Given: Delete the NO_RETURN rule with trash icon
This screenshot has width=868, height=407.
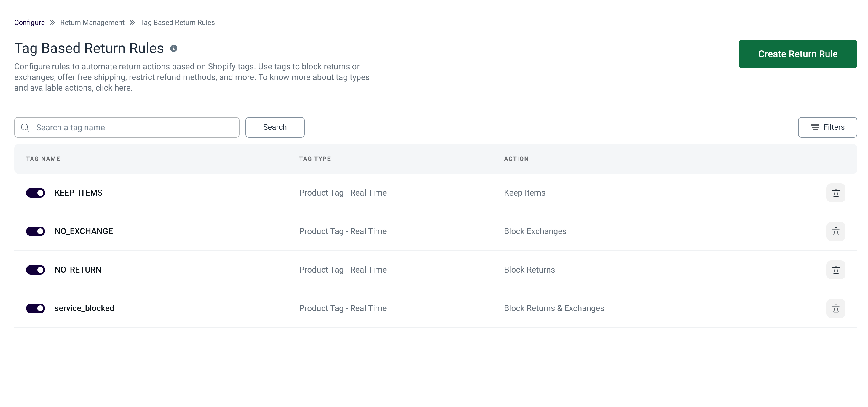Looking at the screenshot, I should (x=835, y=270).
